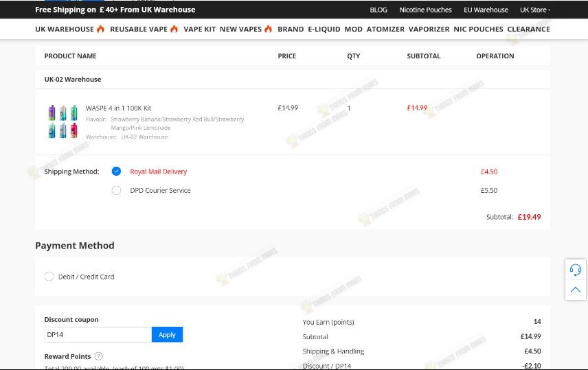
Task: Go to the BLOG link
Action: pyautogui.click(x=378, y=10)
